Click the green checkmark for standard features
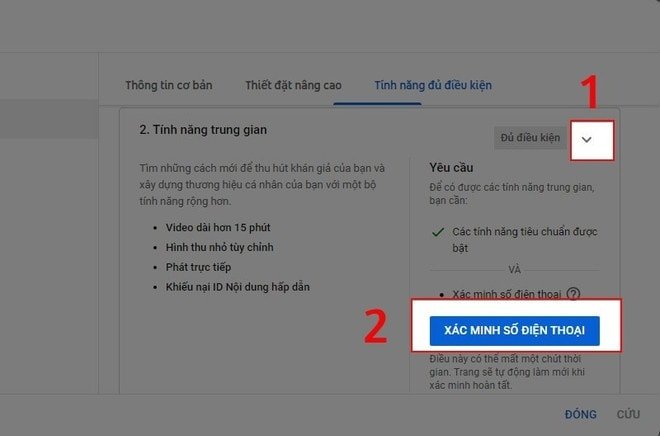Viewport: 660px width, 436px height. click(438, 232)
